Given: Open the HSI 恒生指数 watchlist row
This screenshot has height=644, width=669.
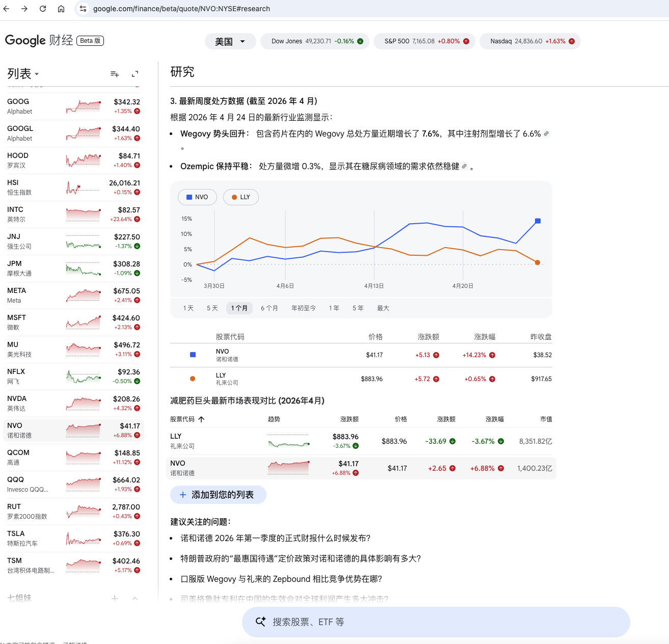Looking at the screenshot, I should point(74,187).
